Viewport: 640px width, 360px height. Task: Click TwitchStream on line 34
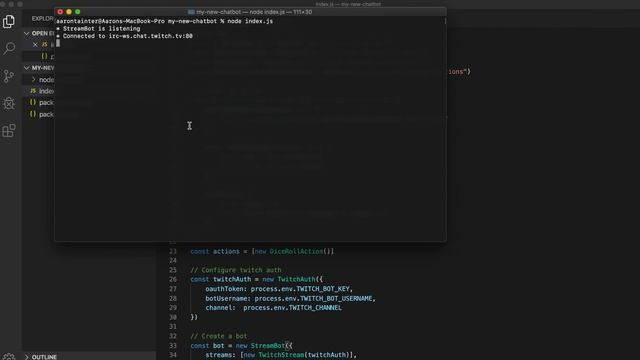[281, 355]
